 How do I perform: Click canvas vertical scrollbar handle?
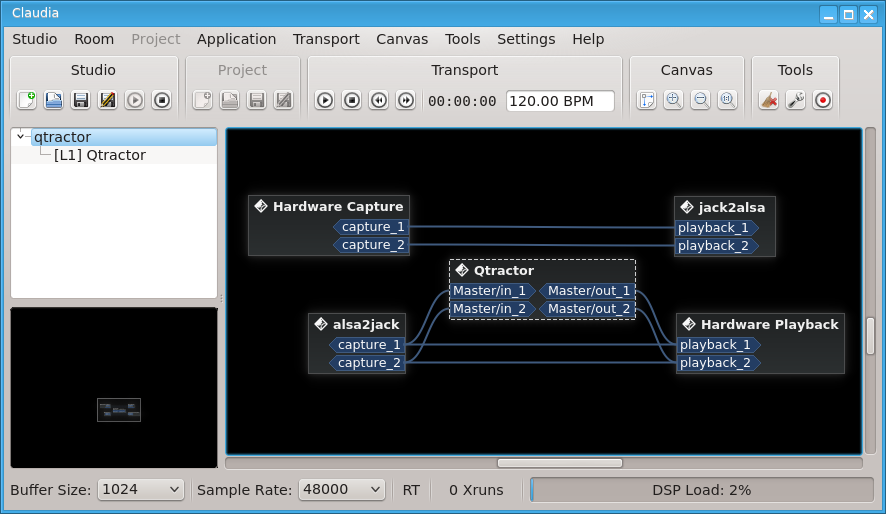(870, 336)
